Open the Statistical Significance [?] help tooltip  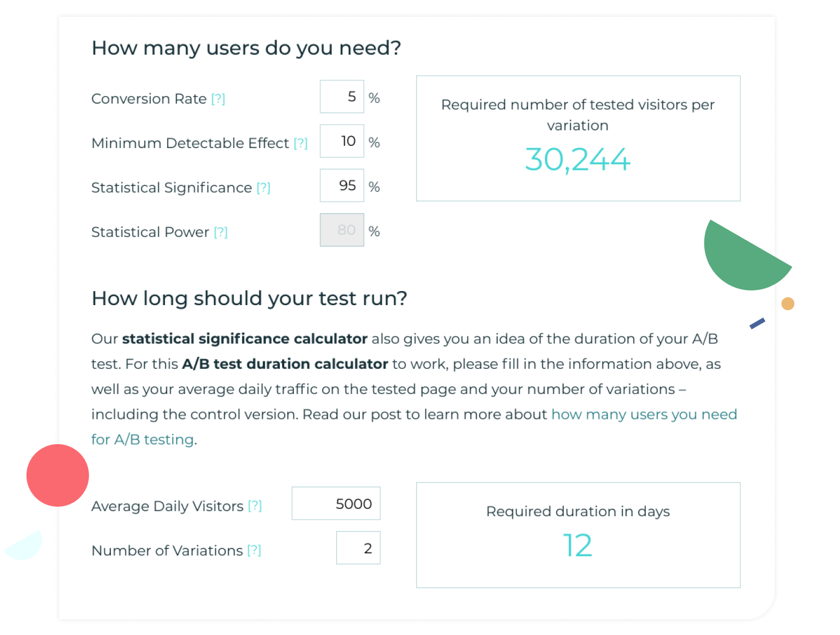[263, 188]
